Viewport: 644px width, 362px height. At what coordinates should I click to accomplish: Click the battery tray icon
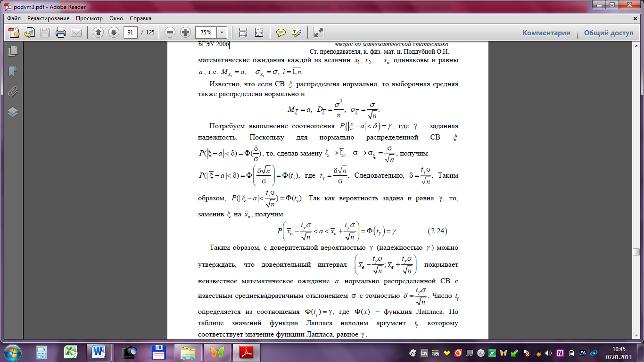coord(571,353)
